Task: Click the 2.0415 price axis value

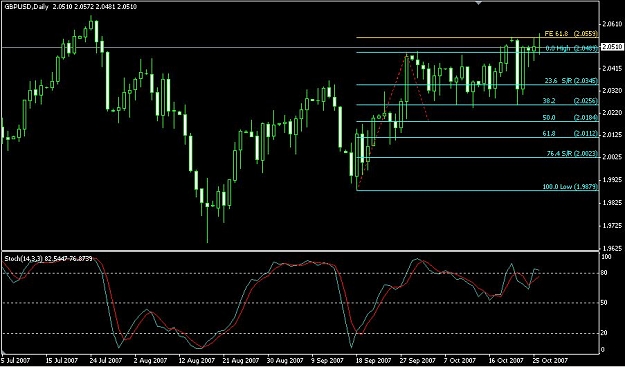Action: 613,69
